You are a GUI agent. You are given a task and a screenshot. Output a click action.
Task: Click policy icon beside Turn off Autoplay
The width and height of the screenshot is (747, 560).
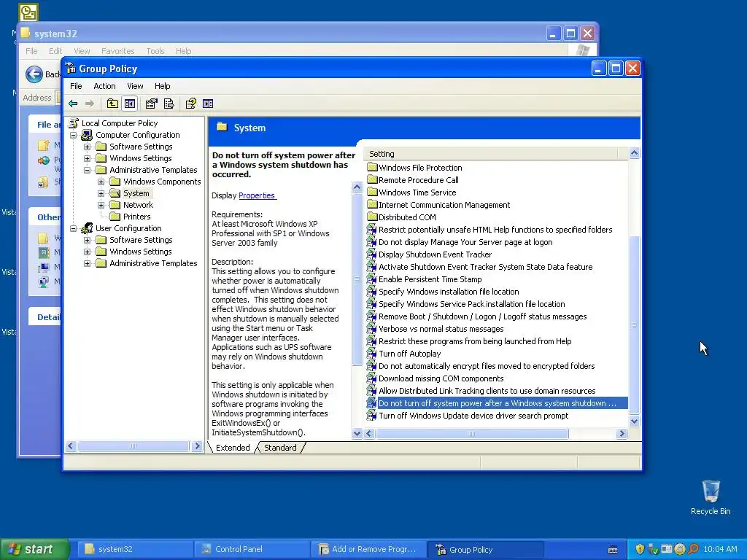coord(371,354)
